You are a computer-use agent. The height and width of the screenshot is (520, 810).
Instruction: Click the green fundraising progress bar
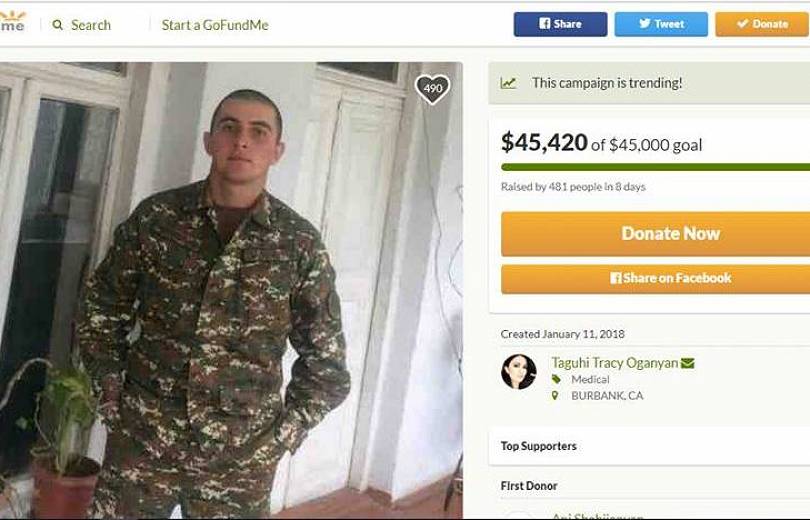[656, 167]
